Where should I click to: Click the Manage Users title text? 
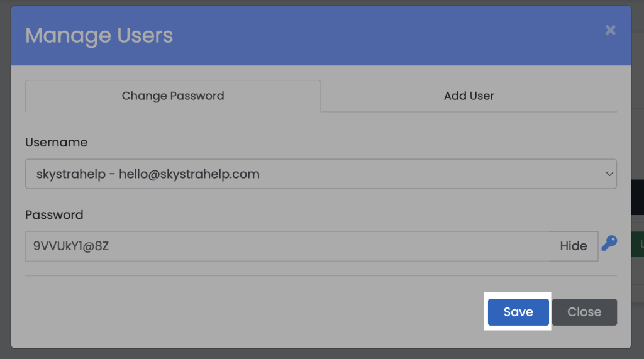pyautogui.click(x=99, y=36)
